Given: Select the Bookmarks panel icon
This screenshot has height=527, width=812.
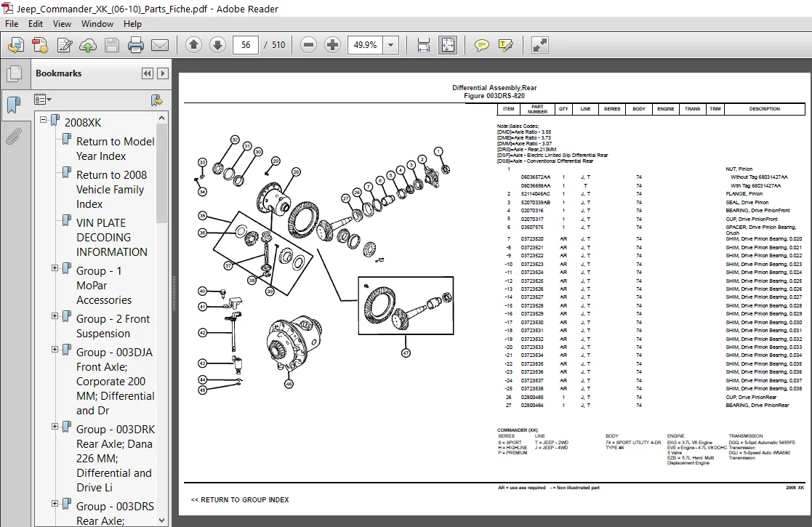Looking at the screenshot, I should point(14,105).
